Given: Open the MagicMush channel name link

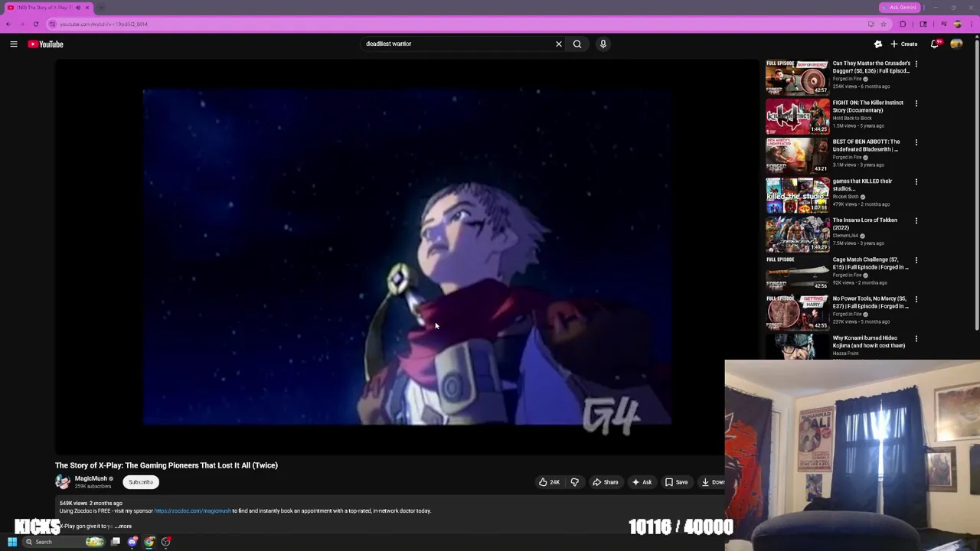Looking at the screenshot, I should point(91,479).
